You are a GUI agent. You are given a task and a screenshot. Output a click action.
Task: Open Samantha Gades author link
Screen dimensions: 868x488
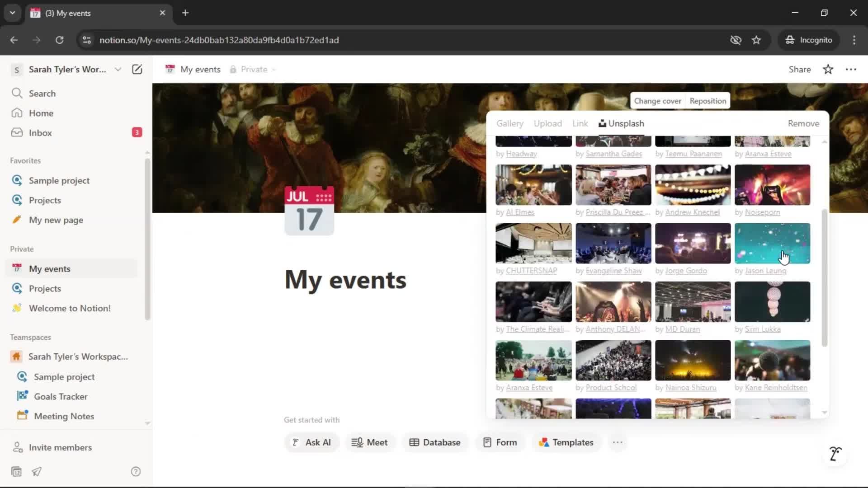pyautogui.click(x=613, y=154)
